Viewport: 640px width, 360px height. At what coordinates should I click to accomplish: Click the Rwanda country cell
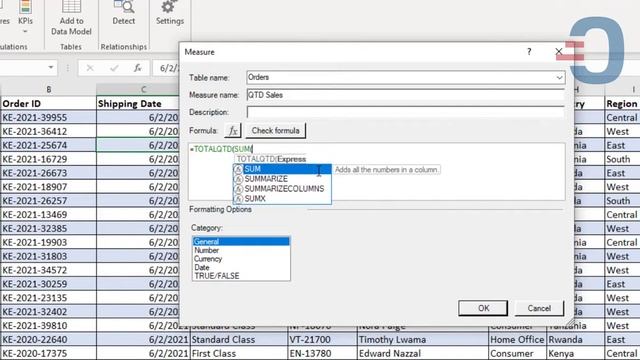click(x=576, y=340)
